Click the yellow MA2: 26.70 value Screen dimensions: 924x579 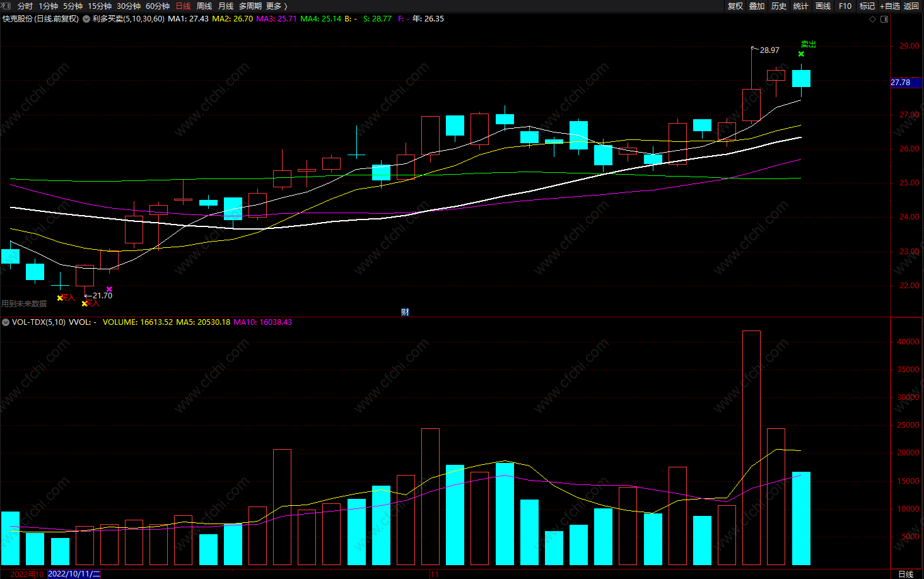click(x=232, y=19)
